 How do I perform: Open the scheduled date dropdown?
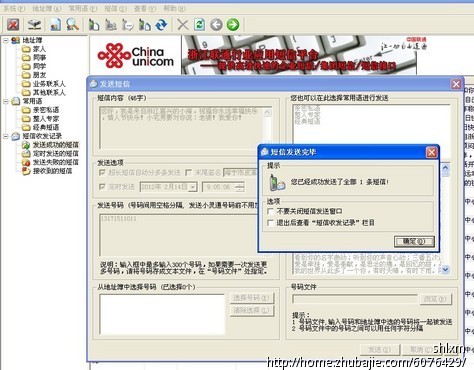(x=193, y=187)
